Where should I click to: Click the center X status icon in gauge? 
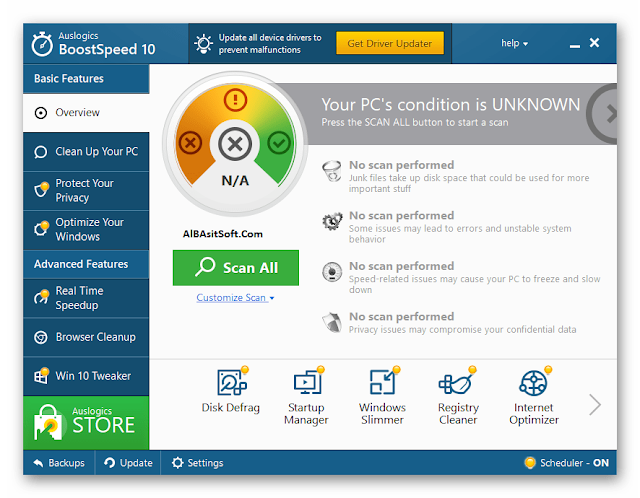pyautogui.click(x=235, y=144)
